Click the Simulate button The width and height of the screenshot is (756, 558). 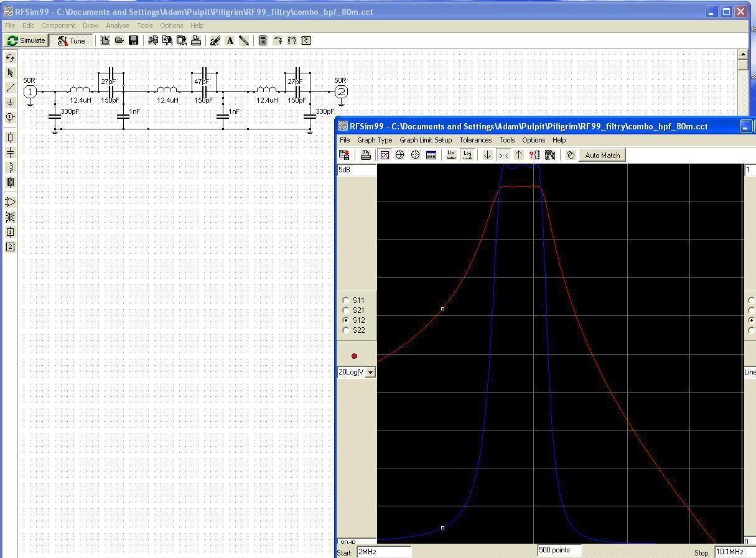[x=26, y=40]
